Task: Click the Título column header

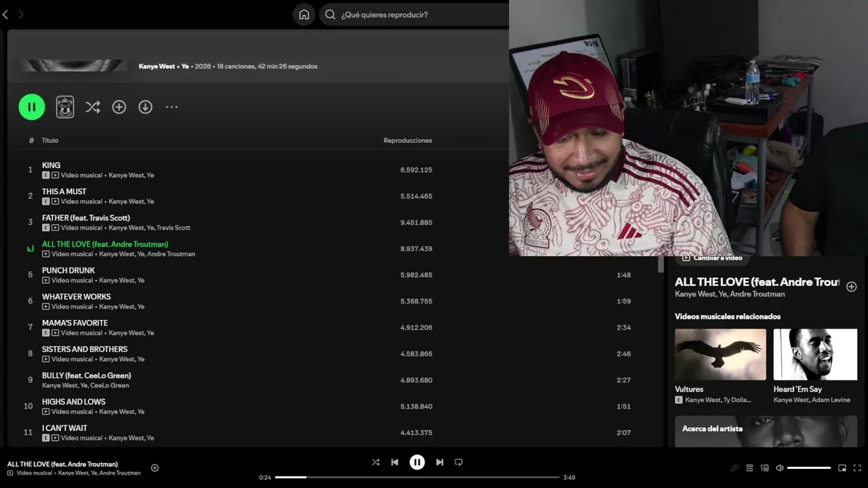Action: (x=50, y=140)
